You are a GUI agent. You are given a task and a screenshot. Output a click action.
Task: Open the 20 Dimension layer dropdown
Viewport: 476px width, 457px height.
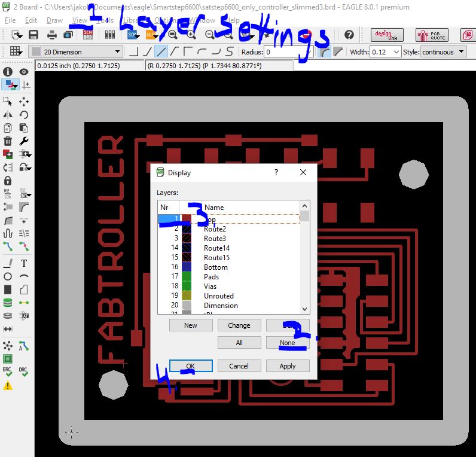tap(75, 52)
